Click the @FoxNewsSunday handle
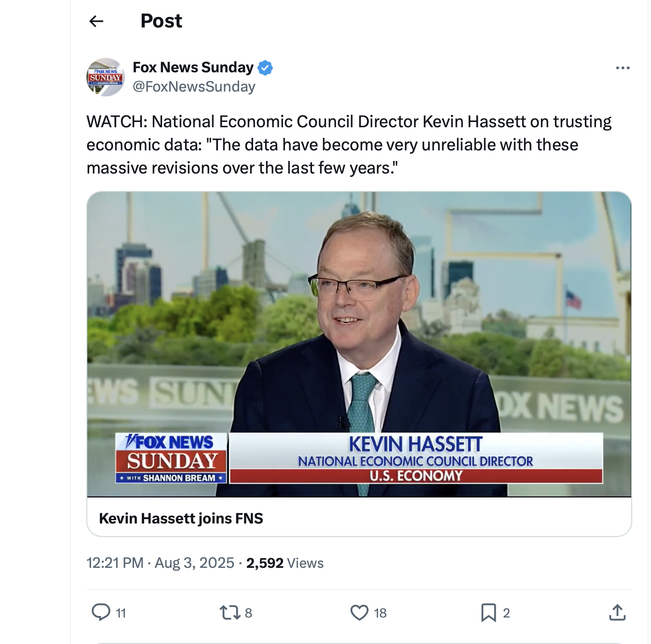Screen dimensions: 651x644 (194, 87)
